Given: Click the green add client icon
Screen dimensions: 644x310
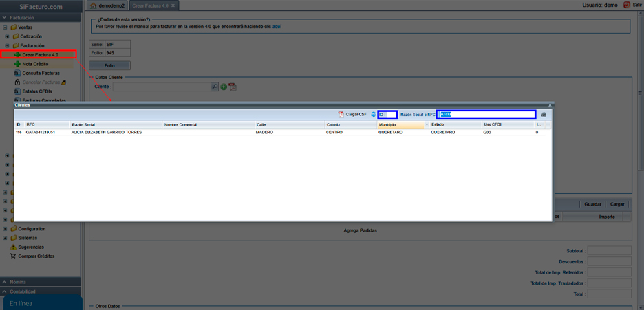Looking at the screenshot, I should [x=224, y=87].
